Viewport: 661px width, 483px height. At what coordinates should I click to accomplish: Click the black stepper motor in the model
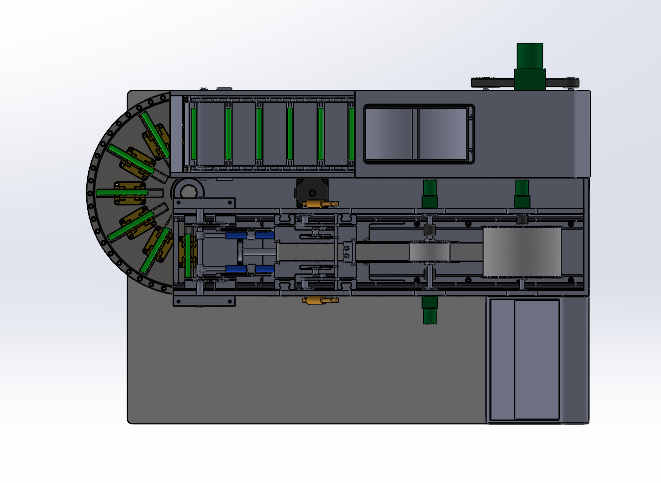pyautogui.click(x=312, y=191)
